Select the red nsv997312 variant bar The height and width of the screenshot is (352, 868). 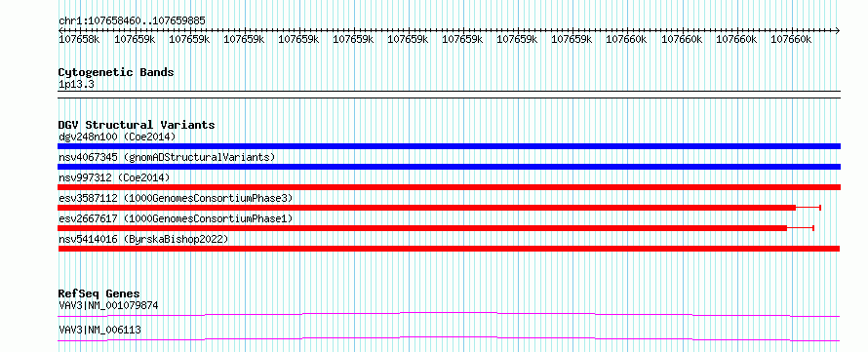[449, 187]
